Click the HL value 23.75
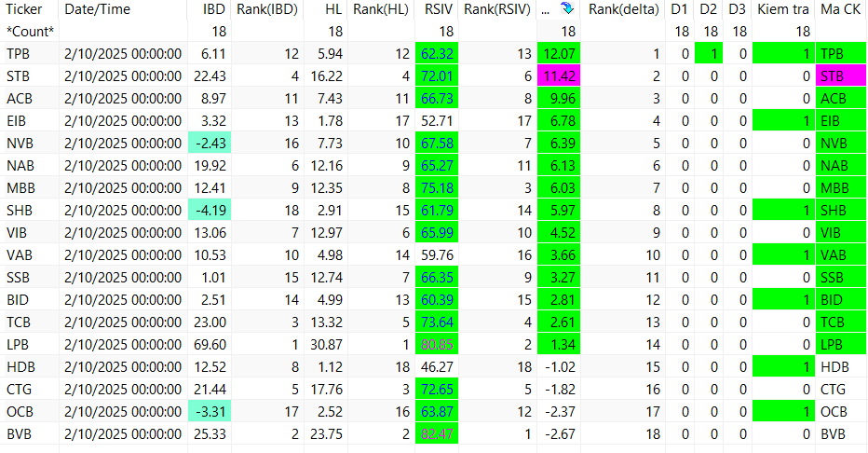The width and height of the screenshot is (868, 453). tap(326, 434)
